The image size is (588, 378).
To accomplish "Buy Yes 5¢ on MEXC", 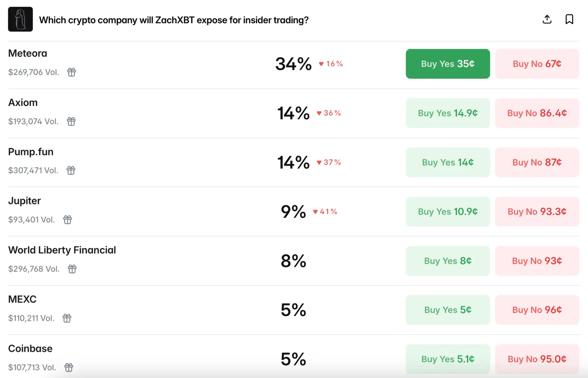I will coord(448,310).
